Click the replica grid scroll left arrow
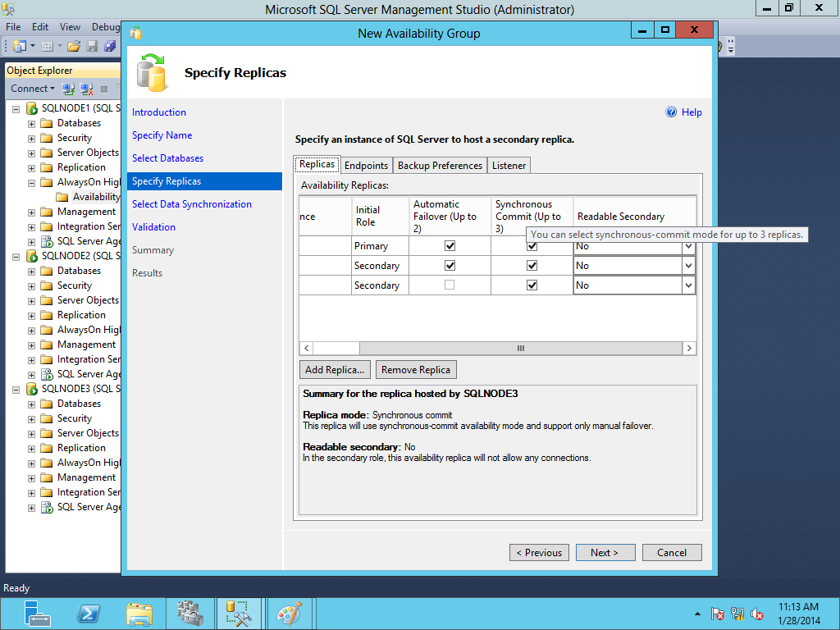Screen dimensions: 840x630 (x=307, y=348)
